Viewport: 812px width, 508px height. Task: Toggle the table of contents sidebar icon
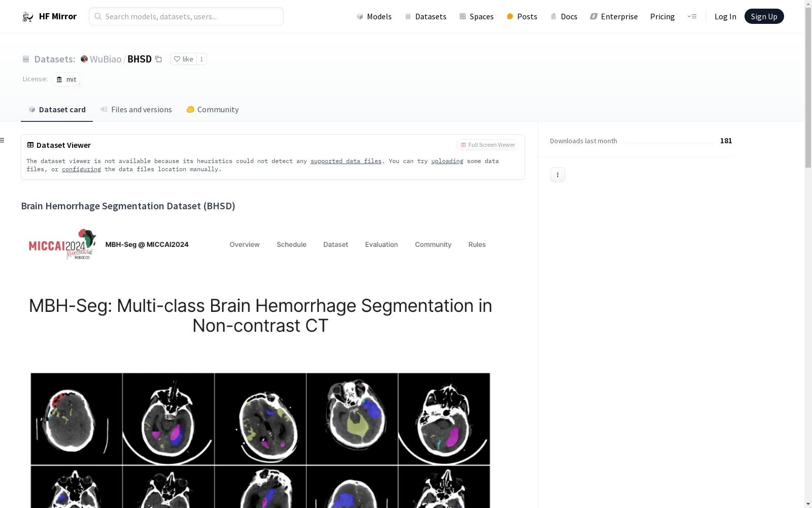tap(2, 140)
